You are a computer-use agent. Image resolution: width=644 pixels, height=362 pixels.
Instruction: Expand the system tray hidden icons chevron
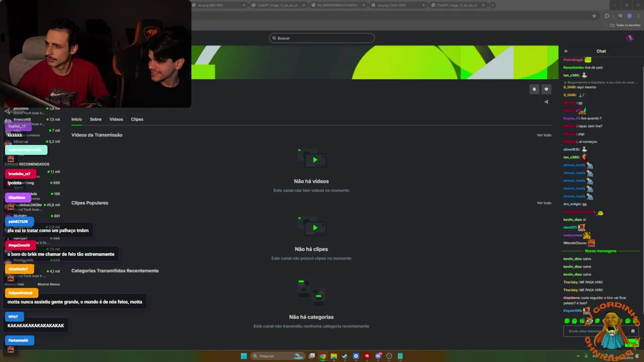(578, 356)
